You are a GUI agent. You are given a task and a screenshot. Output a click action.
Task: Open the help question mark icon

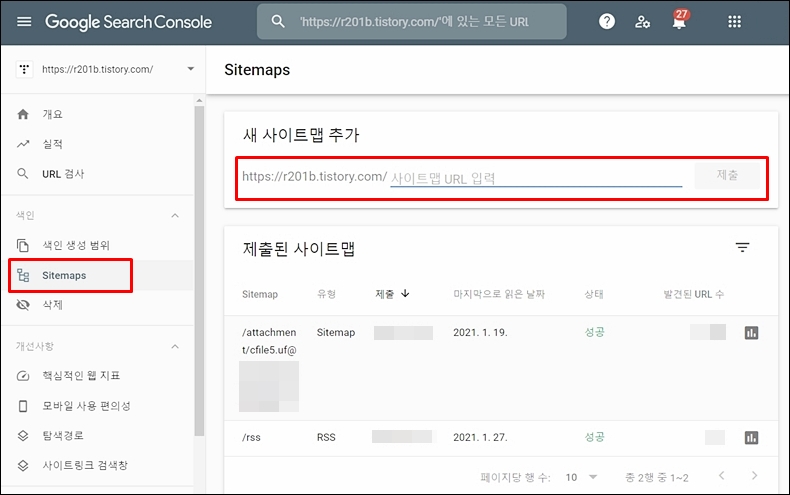pyautogui.click(x=607, y=22)
